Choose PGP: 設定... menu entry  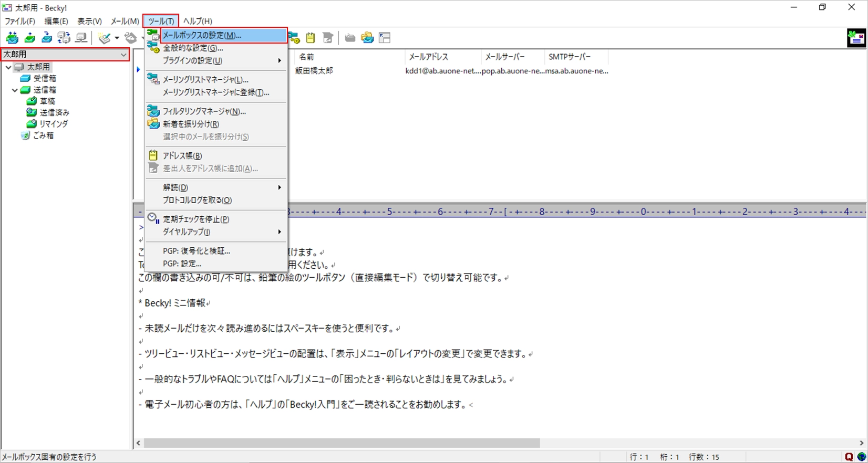(216, 264)
